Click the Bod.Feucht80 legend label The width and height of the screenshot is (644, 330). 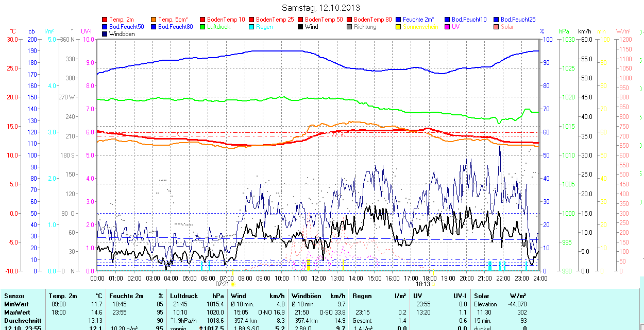[x=175, y=27]
